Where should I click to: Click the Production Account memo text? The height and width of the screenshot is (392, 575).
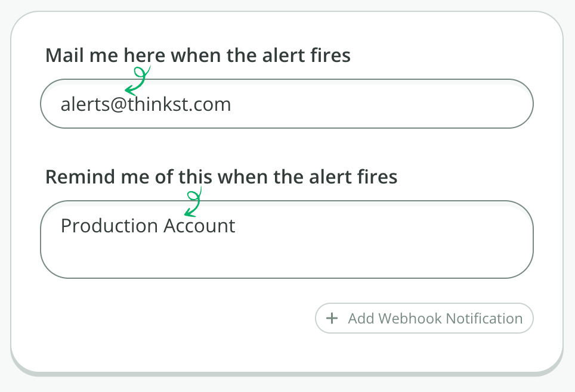(148, 226)
